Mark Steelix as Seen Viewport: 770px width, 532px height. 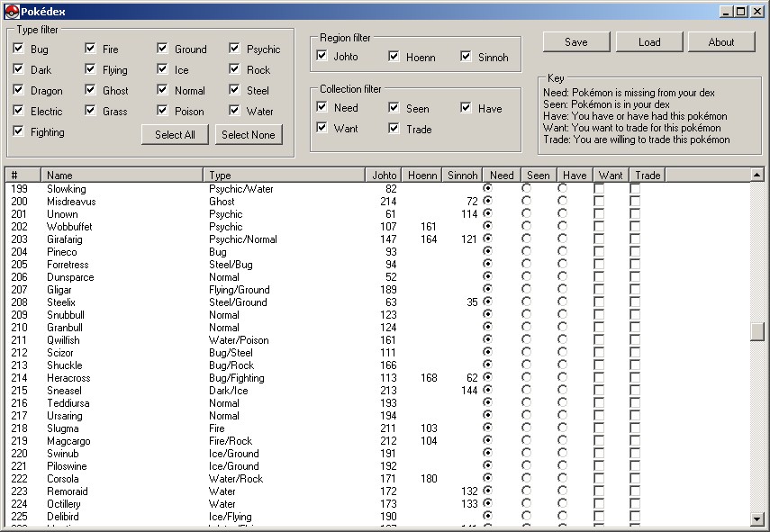(x=526, y=302)
